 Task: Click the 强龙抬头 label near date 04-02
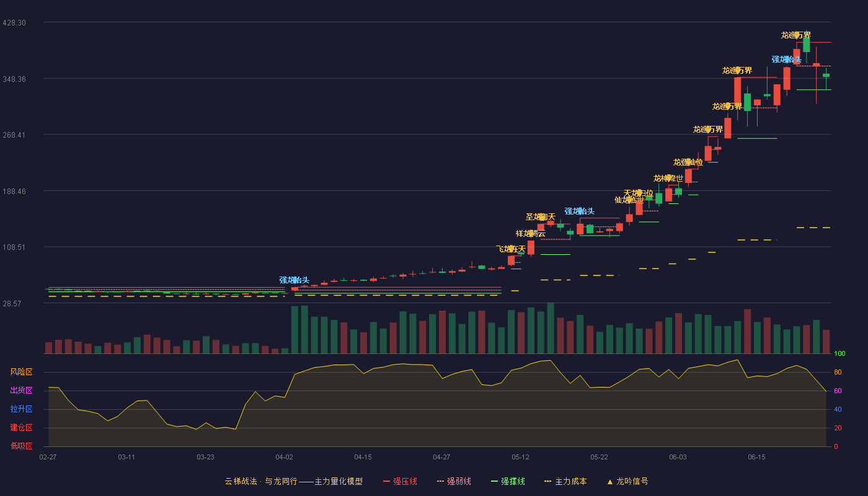[x=294, y=280]
